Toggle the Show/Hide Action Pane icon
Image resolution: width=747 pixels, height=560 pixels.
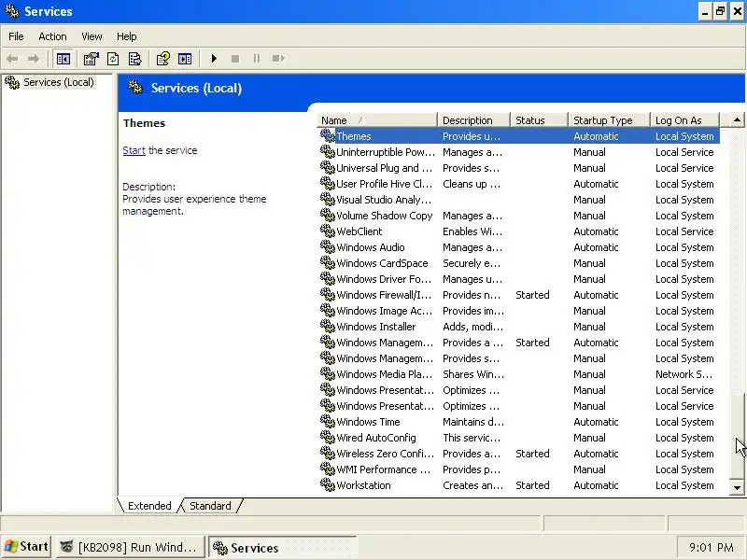point(185,59)
